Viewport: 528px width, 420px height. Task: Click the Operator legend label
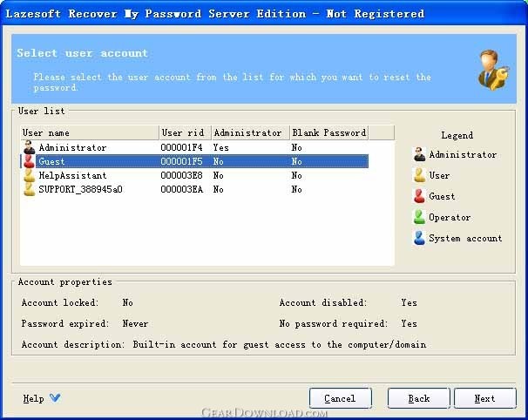coord(450,218)
